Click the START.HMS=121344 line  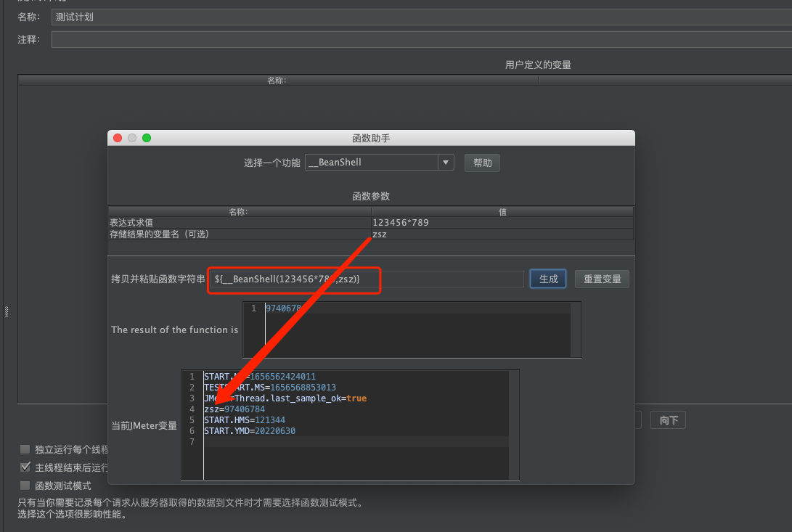tap(245, 420)
